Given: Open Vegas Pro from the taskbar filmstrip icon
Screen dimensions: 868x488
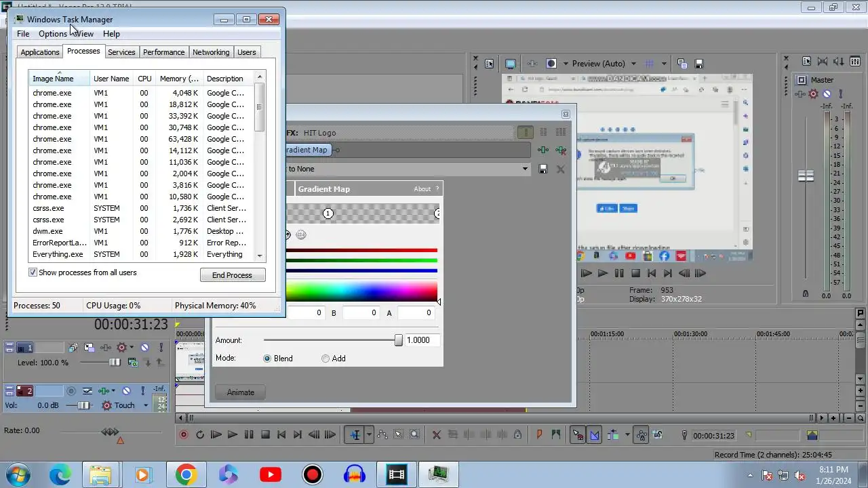Looking at the screenshot, I should tap(396, 474).
